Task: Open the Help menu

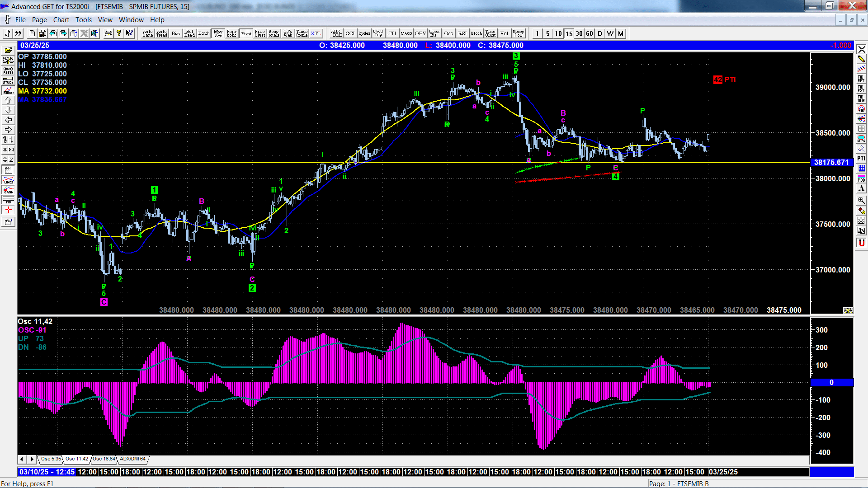Action: click(x=157, y=20)
